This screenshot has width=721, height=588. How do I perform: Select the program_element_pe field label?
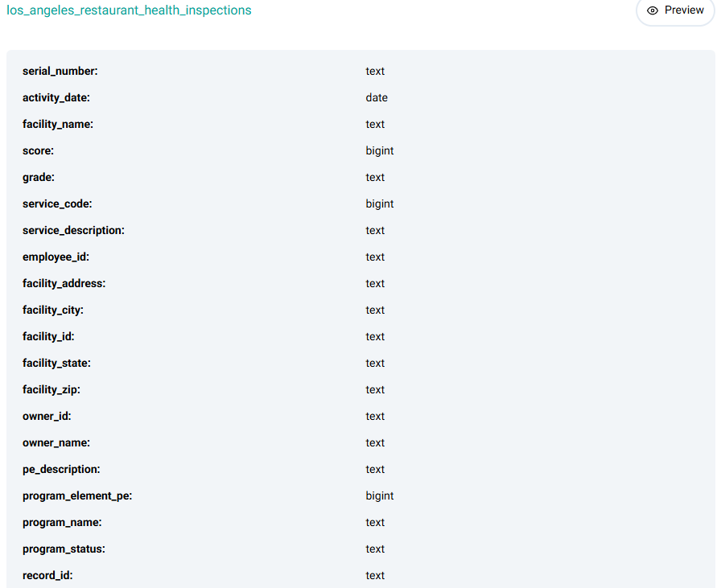[x=77, y=496]
